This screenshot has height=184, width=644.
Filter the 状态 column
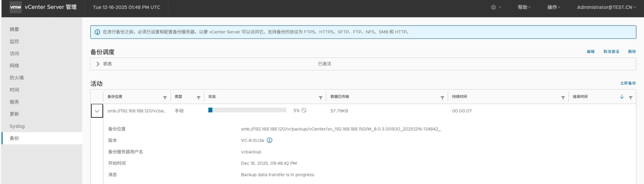321,98
